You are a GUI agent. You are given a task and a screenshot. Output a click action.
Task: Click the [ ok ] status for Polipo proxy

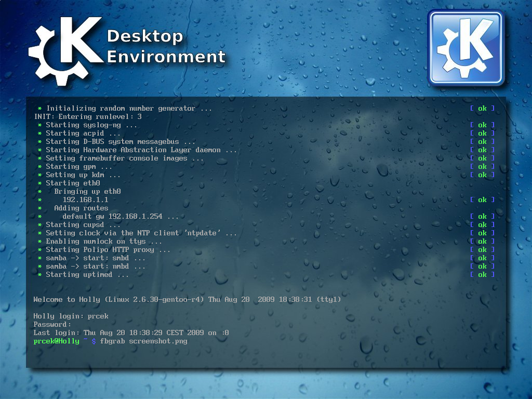point(482,250)
